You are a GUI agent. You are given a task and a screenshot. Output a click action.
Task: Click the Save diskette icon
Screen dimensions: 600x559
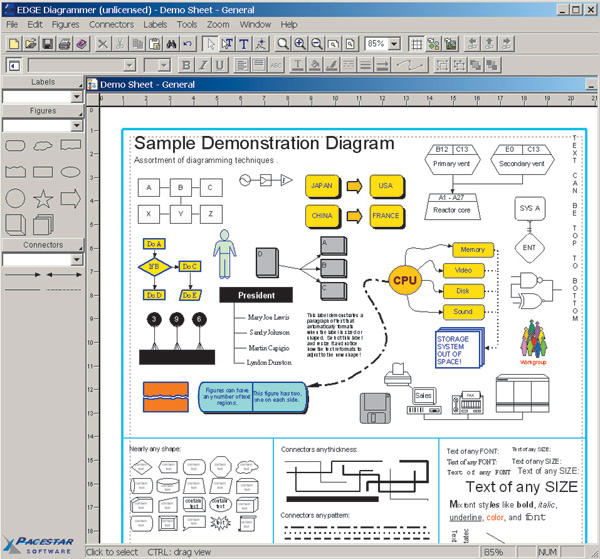47,44
